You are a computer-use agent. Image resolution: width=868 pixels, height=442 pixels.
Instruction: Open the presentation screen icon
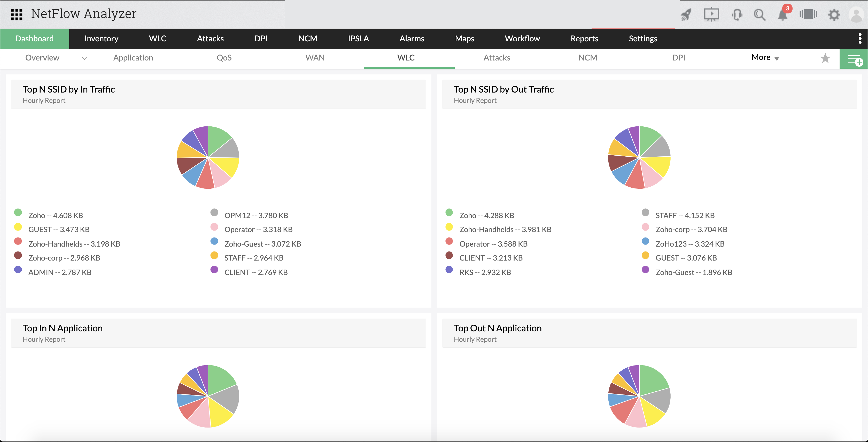[x=711, y=14]
